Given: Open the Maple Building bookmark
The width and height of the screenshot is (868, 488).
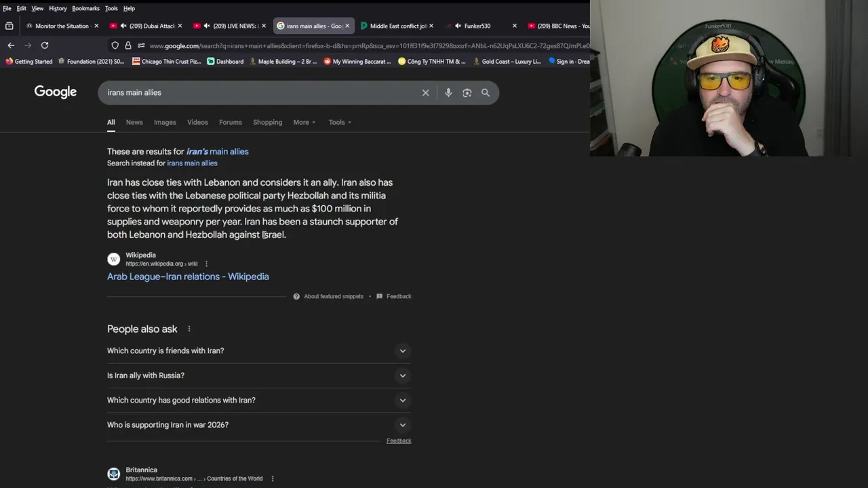Looking at the screenshot, I should click(283, 62).
